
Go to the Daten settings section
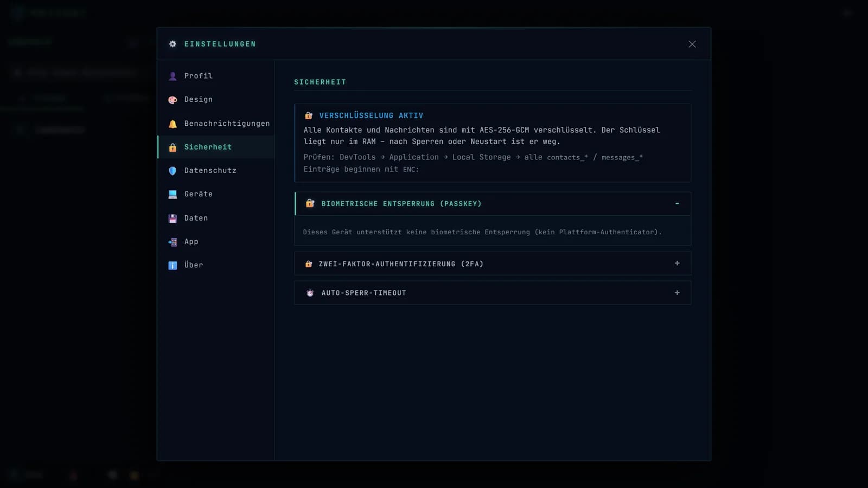point(216,218)
